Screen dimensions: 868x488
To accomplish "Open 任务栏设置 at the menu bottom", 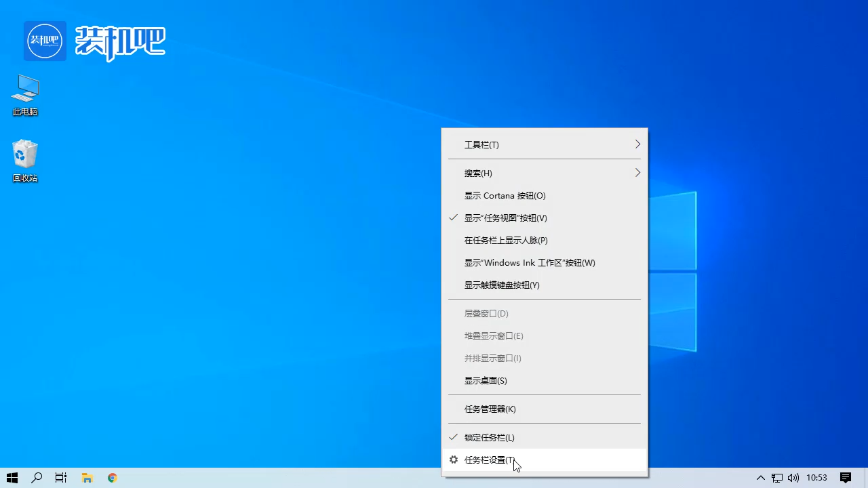I will coord(490,460).
